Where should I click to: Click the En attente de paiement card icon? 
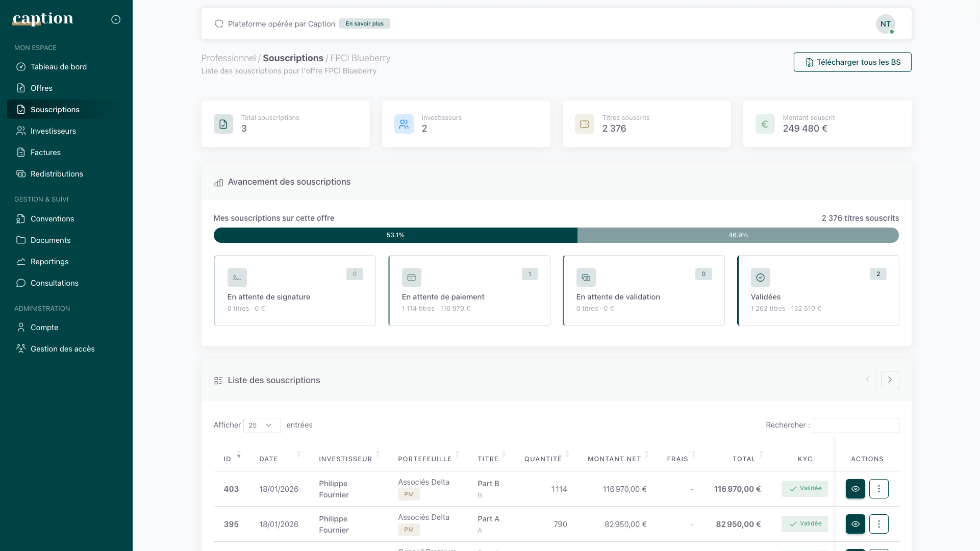tap(411, 278)
